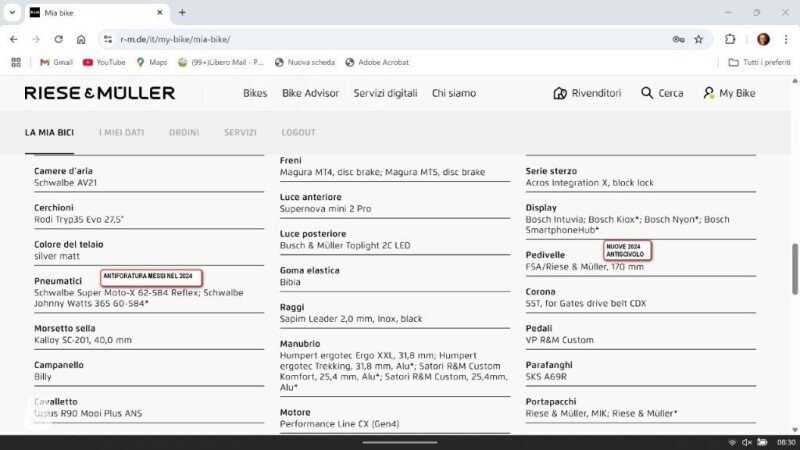Open Rivenditori dealer locator

[587, 93]
